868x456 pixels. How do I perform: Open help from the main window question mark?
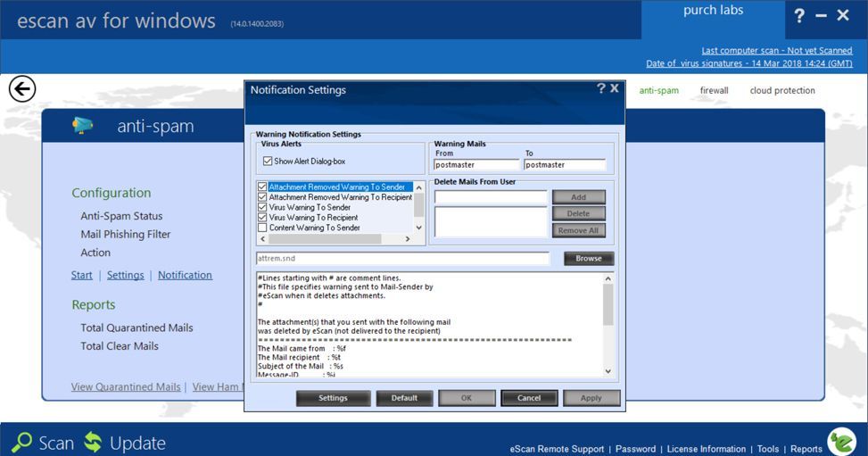coord(799,16)
